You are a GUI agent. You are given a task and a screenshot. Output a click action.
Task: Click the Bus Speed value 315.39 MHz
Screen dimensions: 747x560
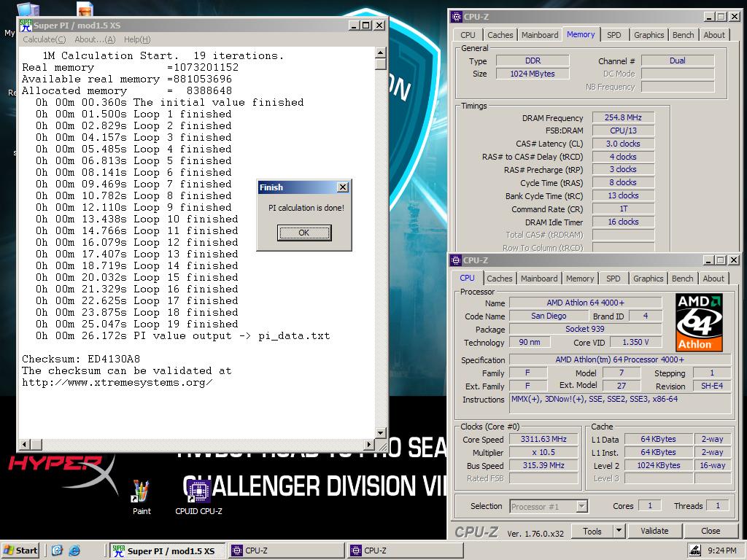543,465
